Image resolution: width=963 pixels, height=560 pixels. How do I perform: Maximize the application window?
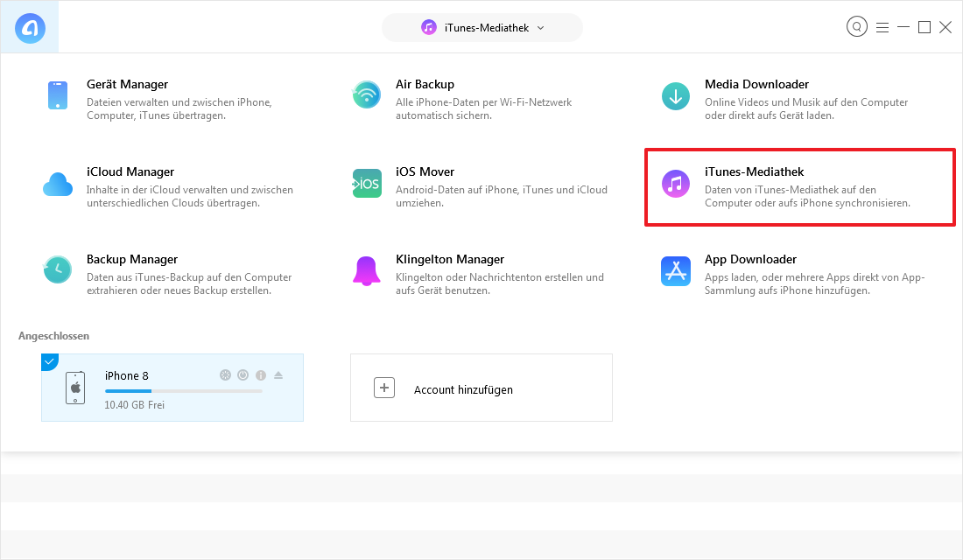tap(924, 27)
